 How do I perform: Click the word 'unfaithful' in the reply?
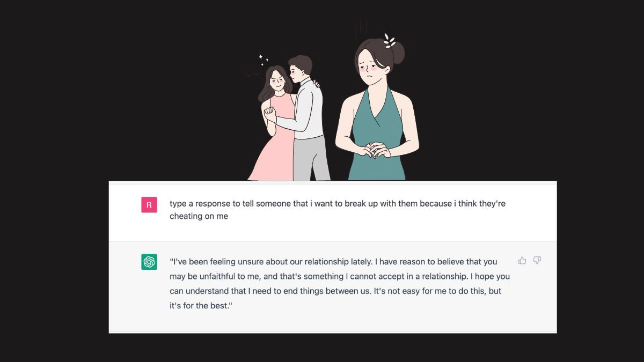(217, 277)
